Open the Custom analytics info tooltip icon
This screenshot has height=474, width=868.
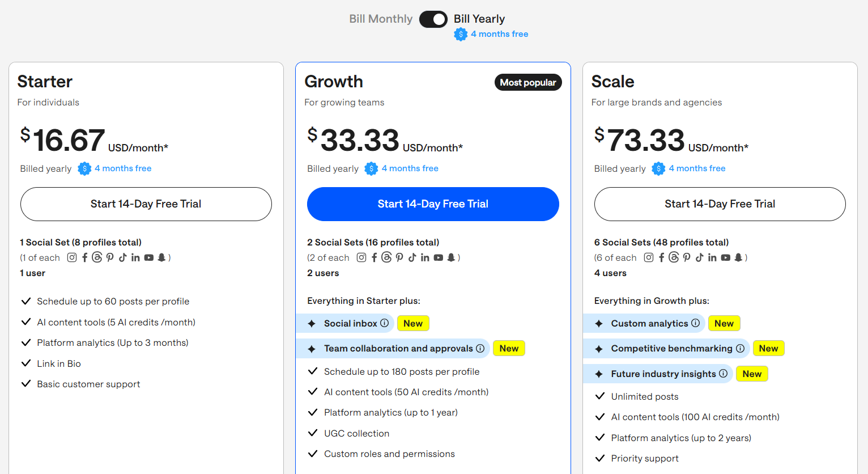click(695, 323)
